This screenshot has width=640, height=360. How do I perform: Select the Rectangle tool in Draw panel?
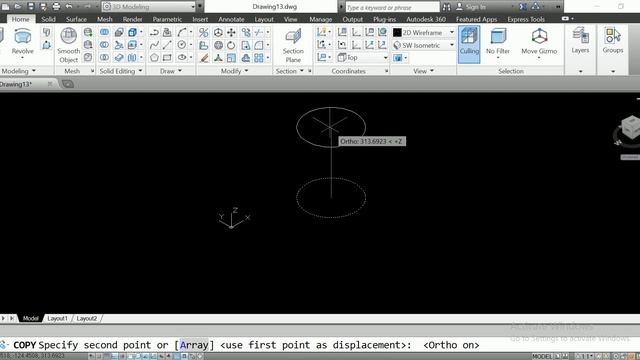click(167, 58)
